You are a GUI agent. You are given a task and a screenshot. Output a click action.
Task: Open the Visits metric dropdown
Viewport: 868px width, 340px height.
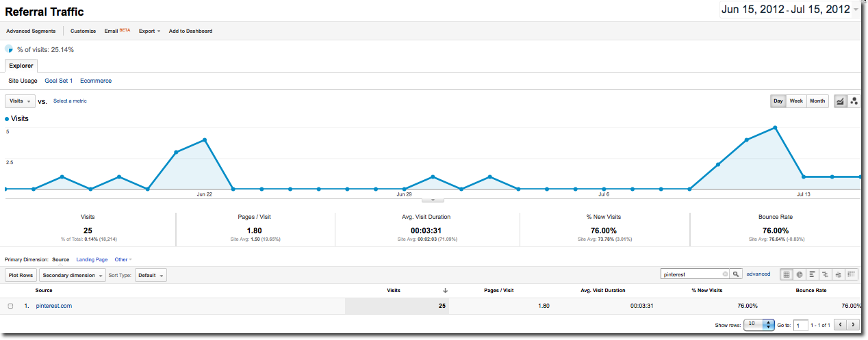point(20,101)
